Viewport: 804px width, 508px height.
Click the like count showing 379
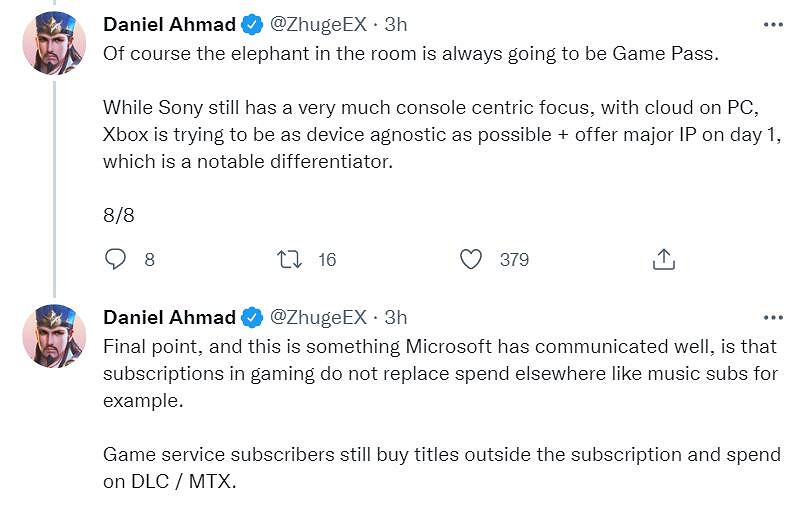[x=514, y=260]
